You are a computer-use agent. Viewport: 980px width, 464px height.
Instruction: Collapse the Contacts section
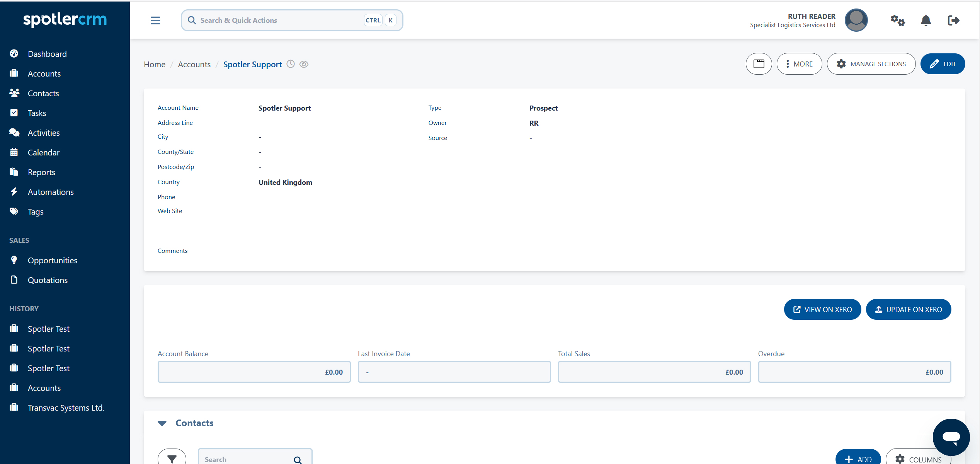pyautogui.click(x=162, y=423)
